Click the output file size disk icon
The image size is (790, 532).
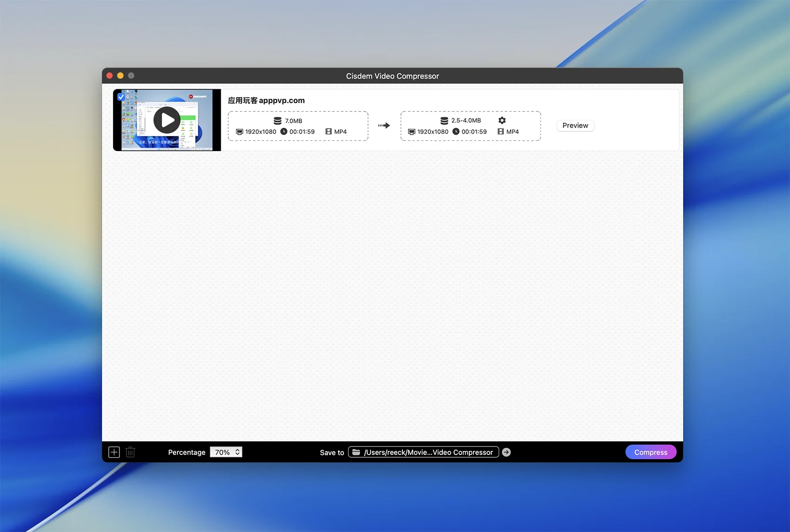click(444, 121)
